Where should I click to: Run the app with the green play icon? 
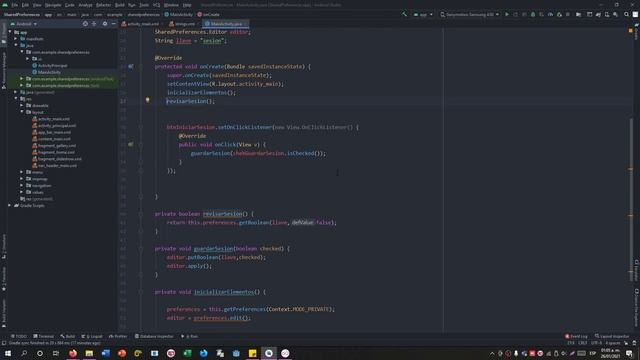(507, 14)
